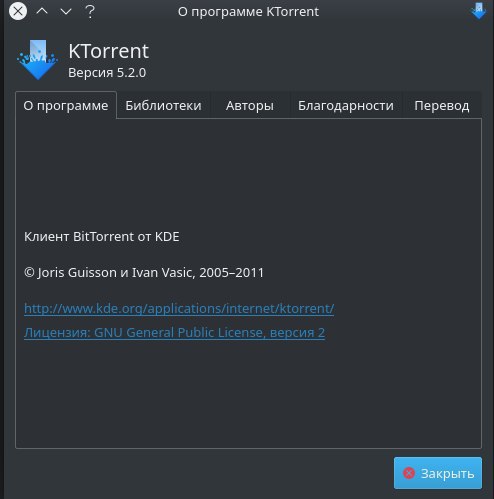The image size is (494, 499).
Task: Open the GNU General Public License link
Action: click(x=174, y=332)
